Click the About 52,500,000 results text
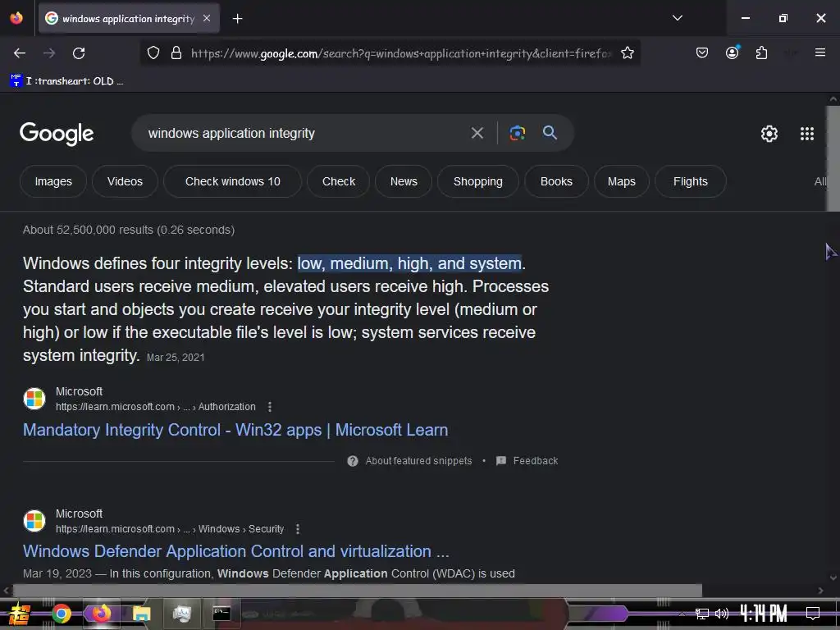This screenshot has width=840, height=630. pyautogui.click(x=129, y=230)
